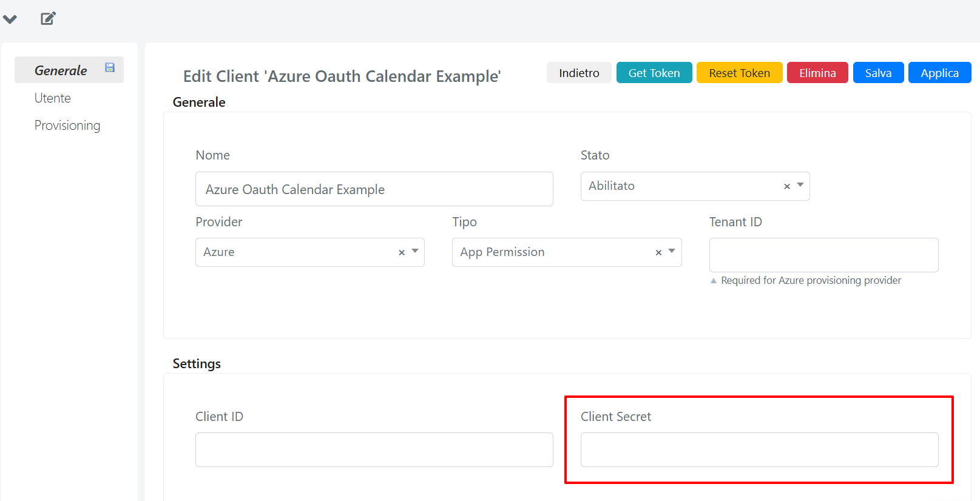Click the Get Token button
Viewport: 980px width, 501px height.
(x=654, y=73)
